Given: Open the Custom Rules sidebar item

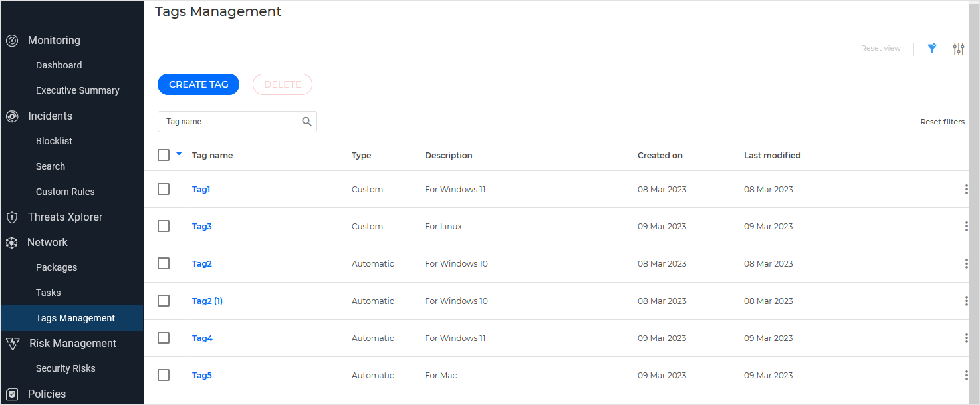Looking at the screenshot, I should click(65, 192).
